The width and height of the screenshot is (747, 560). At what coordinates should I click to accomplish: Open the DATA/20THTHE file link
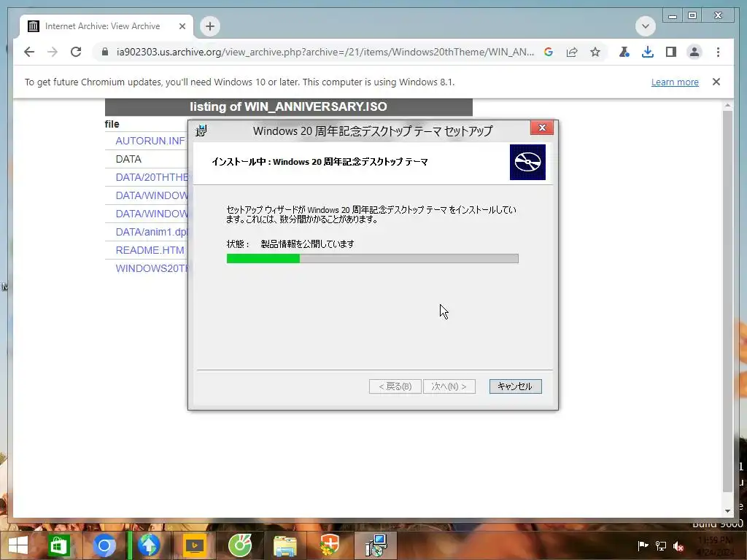click(x=152, y=177)
